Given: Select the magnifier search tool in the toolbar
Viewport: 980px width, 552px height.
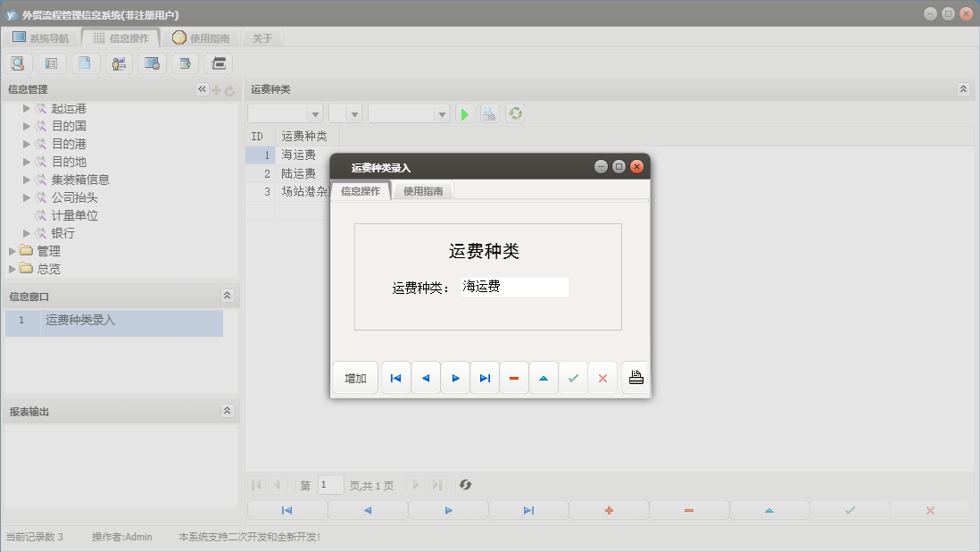Looking at the screenshot, I should (x=18, y=63).
